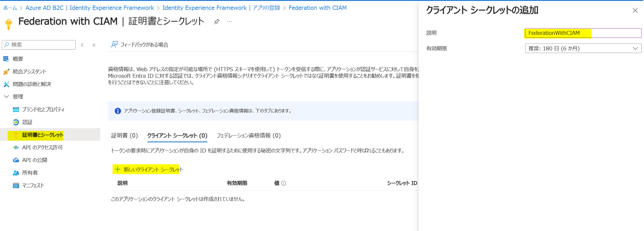Close the クライアント シークレットの追加 panel

pyautogui.click(x=635, y=10)
